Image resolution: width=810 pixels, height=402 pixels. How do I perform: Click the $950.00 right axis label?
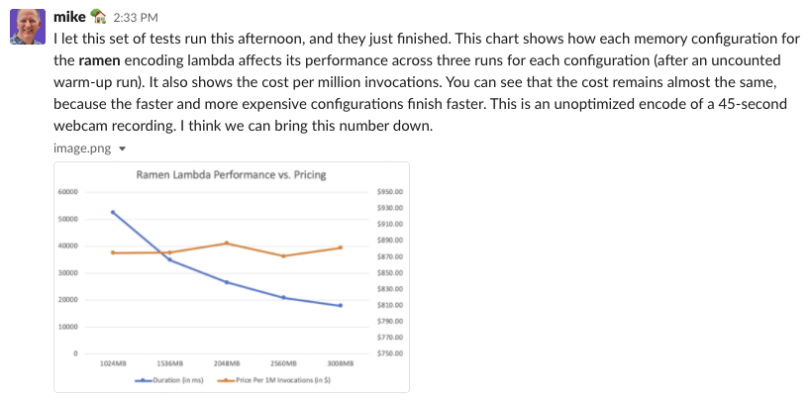(389, 192)
